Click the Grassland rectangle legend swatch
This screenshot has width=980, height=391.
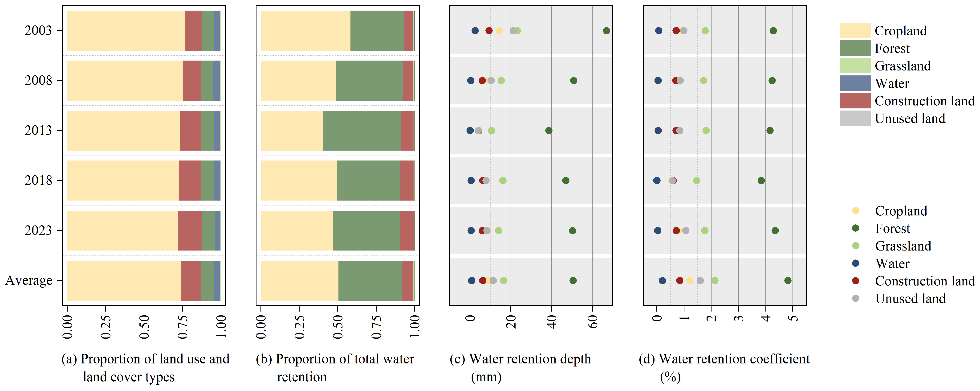pyautogui.click(x=855, y=66)
